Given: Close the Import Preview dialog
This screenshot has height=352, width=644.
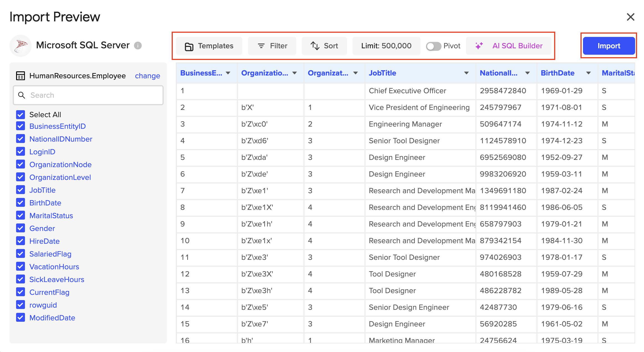Looking at the screenshot, I should pyautogui.click(x=630, y=17).
